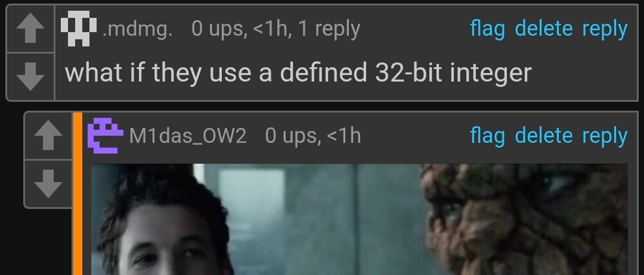Upvote M1das_OW2's reply

(x=48, y=136)
